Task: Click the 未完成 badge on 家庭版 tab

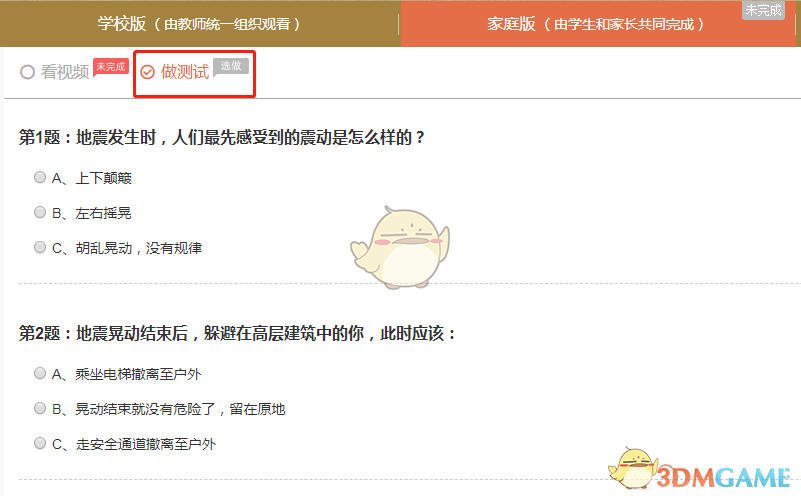Action: [x=763, y=10]
